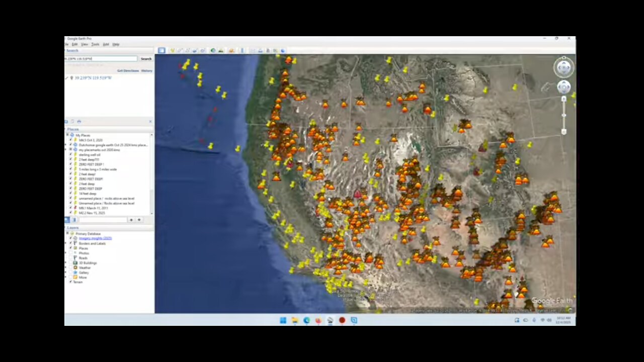Collapse the My Places tree folder

[x=66, y=135]
